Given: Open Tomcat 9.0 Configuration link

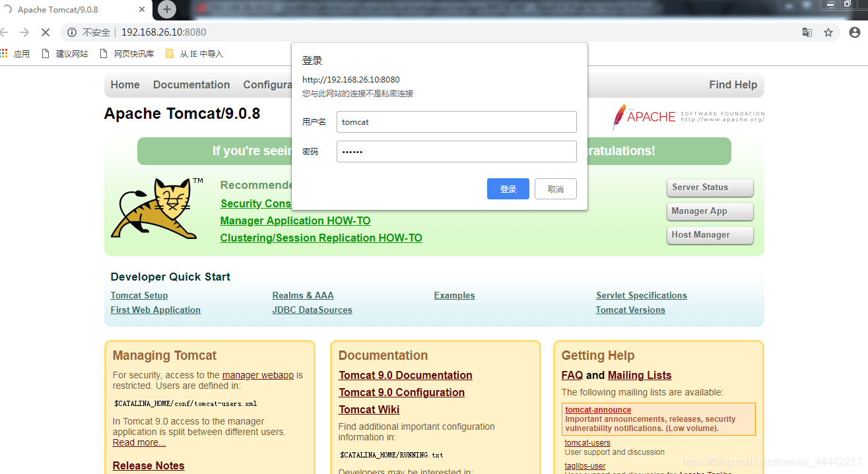Looking at the screenshot, I should point(402,392).
